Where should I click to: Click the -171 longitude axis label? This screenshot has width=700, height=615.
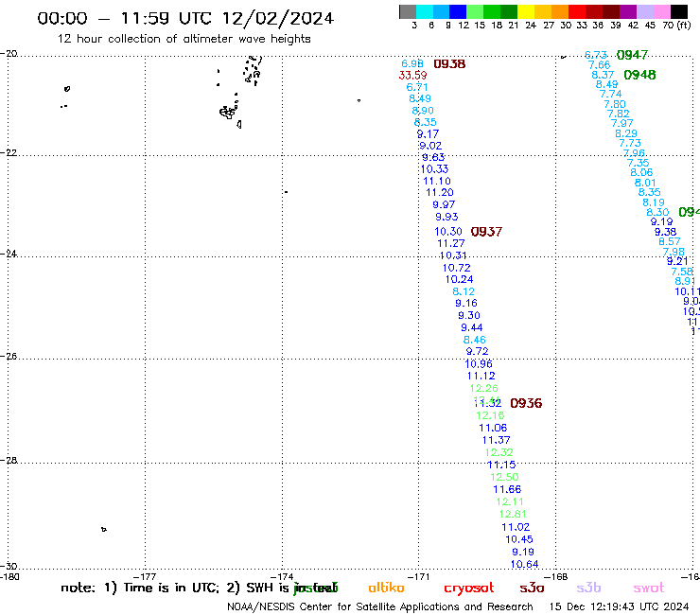coord(418,577)
